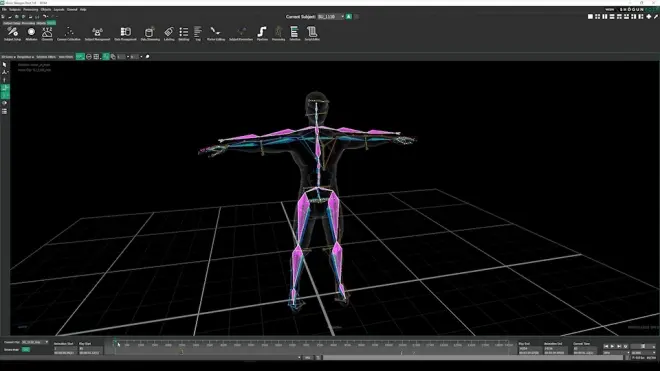The width and height of the screenshot is (660, 371).
Task: Open the Subject Setup tool
Action: (12, 34)
